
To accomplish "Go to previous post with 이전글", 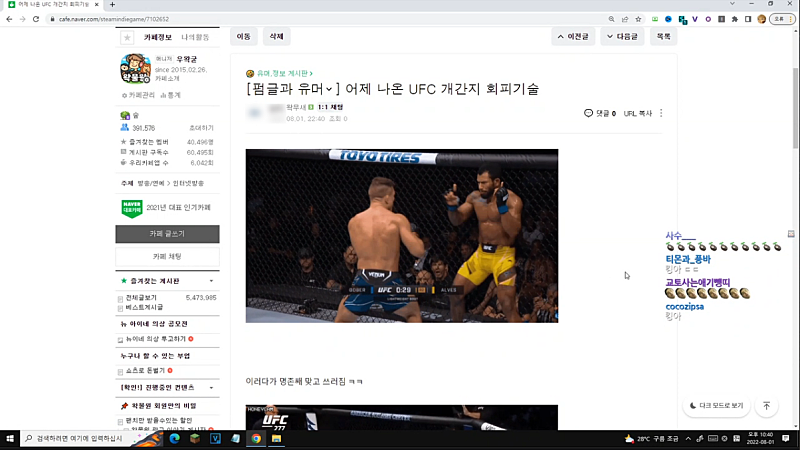I will (x=573, y=37).
